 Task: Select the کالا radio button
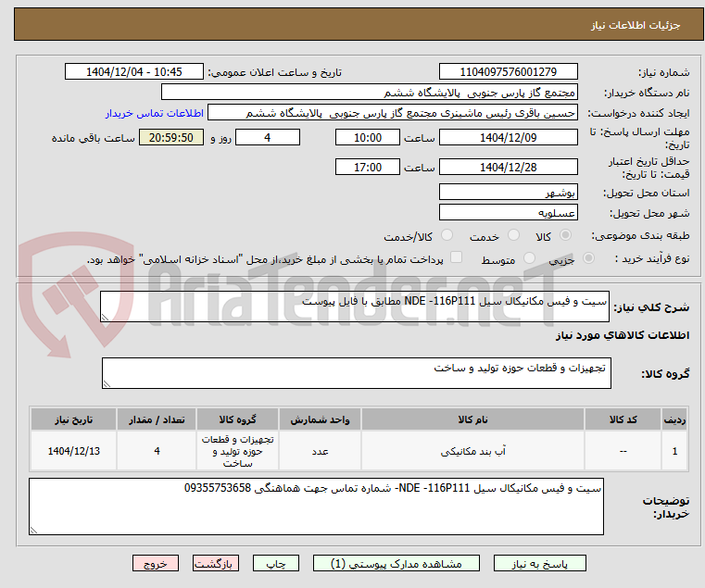coord(566,235)
